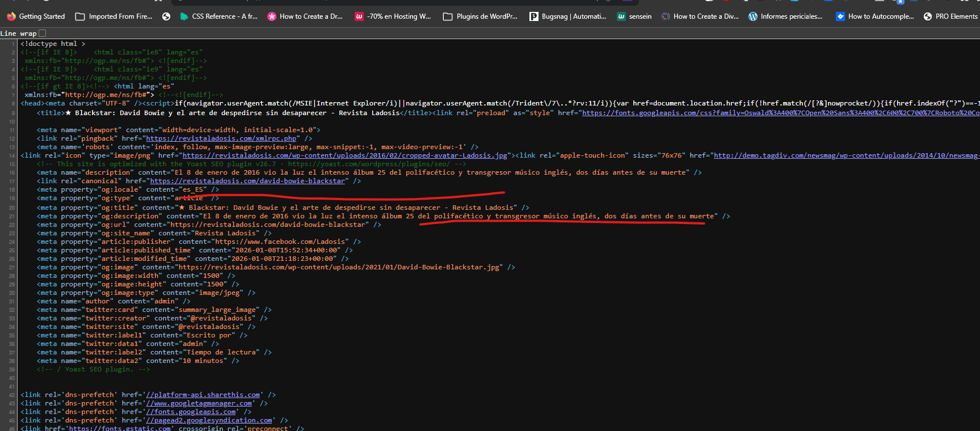Open the How to Create a Dr... bookmark
This screenshot has width=980, height=431.
tap(305, 16)
